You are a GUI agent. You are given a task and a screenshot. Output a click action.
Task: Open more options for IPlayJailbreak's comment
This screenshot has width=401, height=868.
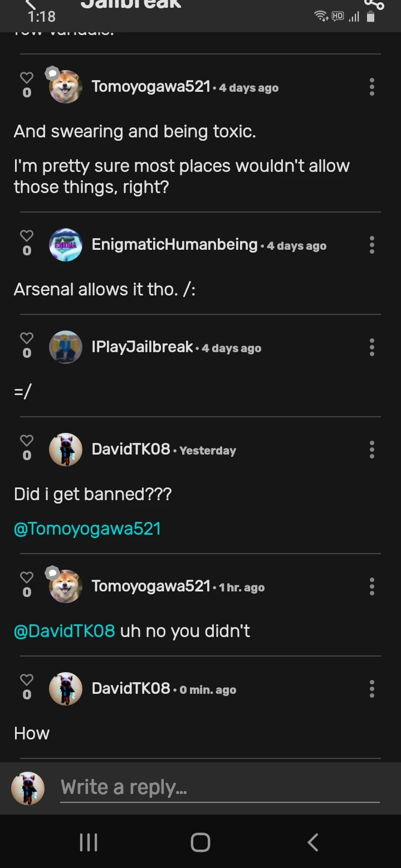point(371,347)
